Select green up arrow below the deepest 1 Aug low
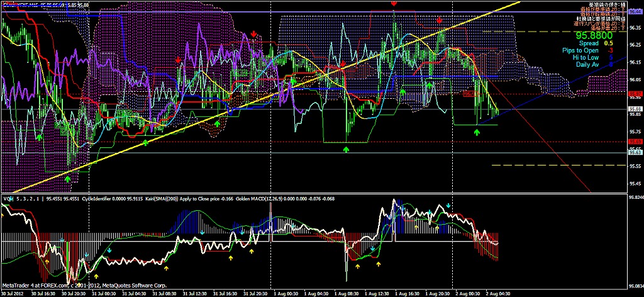Screen dimensions: 644x297 (x=346, y=149)
